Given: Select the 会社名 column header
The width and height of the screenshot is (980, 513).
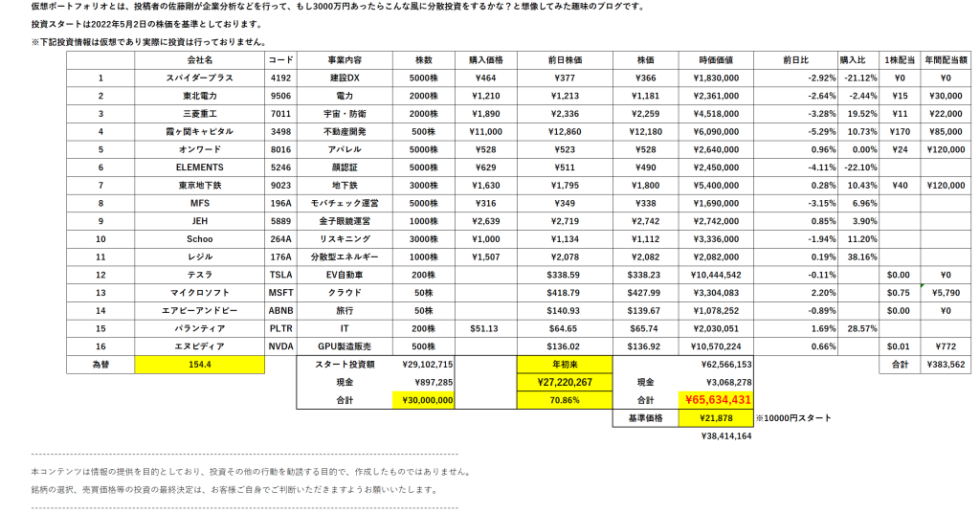Looking at the screenshot, I should tap(199, 60).
